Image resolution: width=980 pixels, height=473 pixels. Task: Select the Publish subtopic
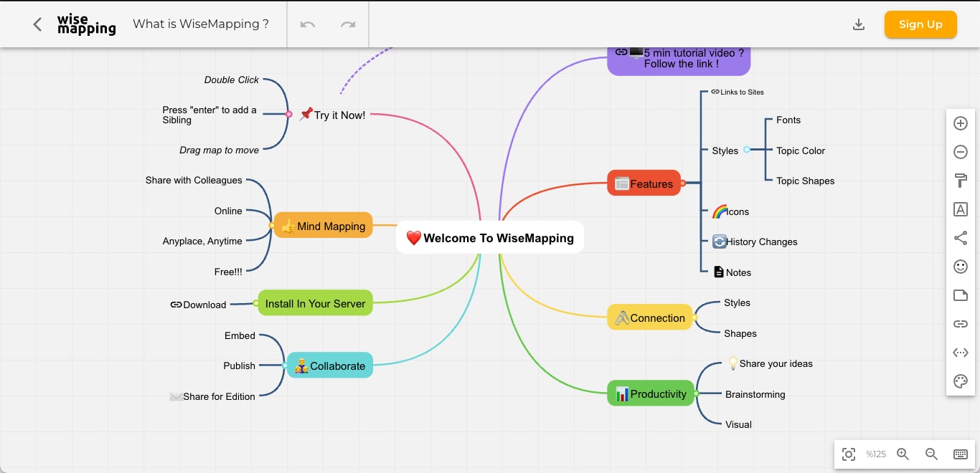pos(240,365)
